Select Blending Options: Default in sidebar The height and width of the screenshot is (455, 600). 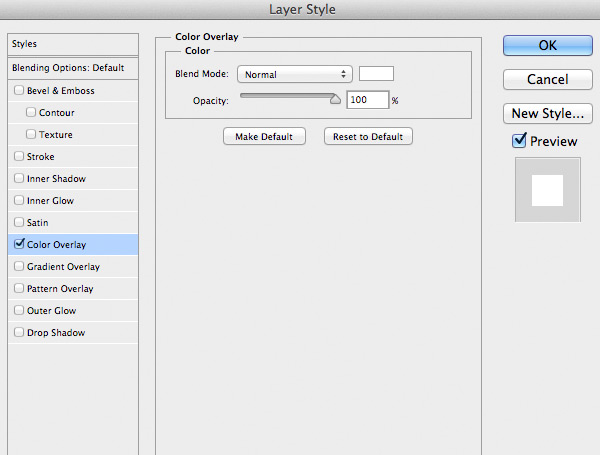[68, 68]
